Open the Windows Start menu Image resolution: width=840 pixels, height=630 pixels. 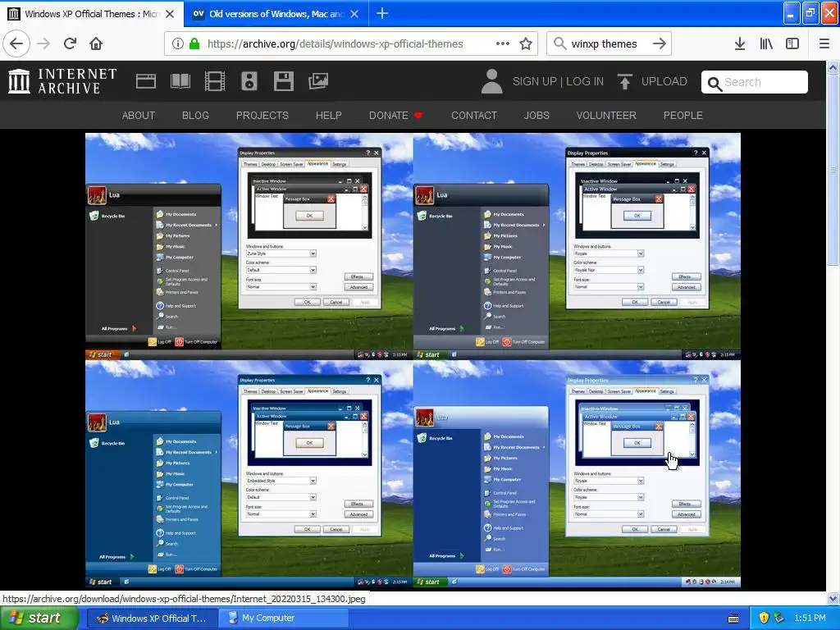pyautogui.click(x=39, y=618)
